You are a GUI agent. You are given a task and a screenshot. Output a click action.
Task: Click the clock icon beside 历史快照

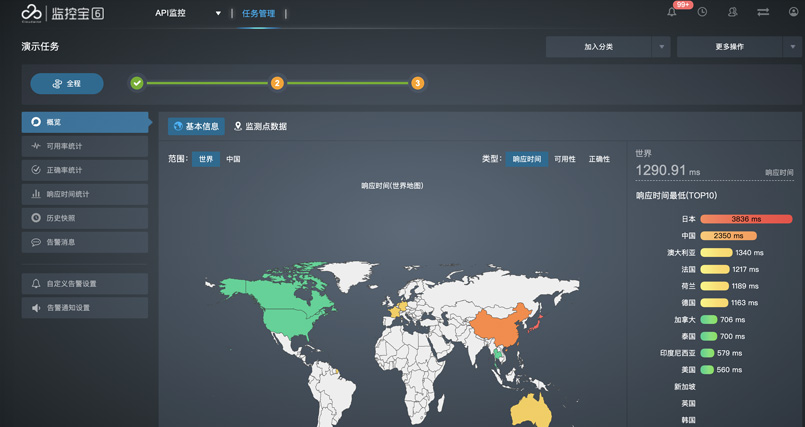coord(35,218)
